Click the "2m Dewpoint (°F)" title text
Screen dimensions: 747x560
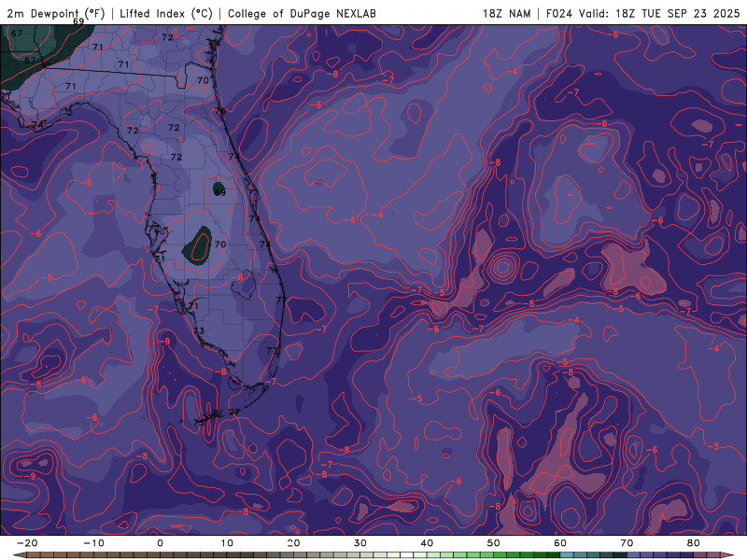(56, 14)
